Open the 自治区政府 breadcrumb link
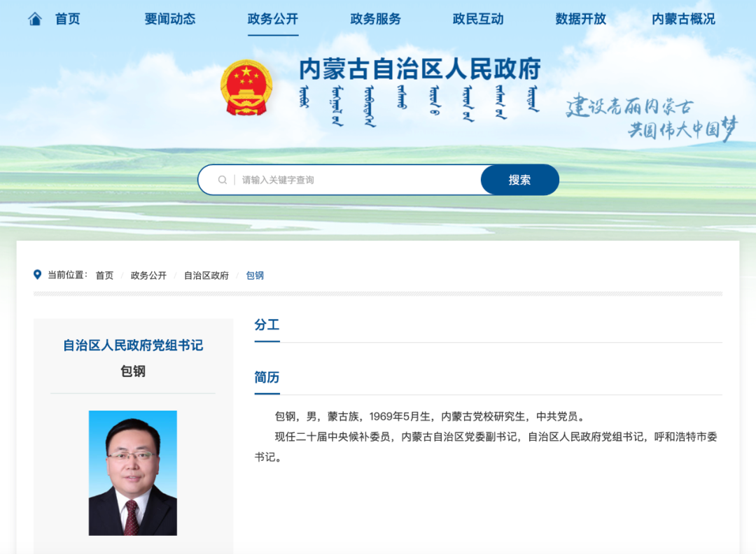The image size is (756, 554). click(x=206, y=275)
